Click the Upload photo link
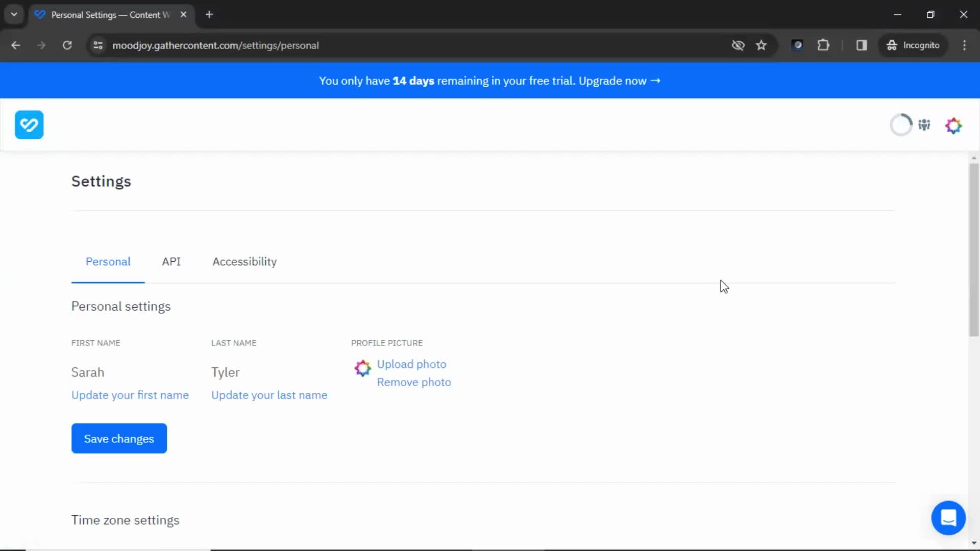980x551 pixels. [x=411, y=364]
